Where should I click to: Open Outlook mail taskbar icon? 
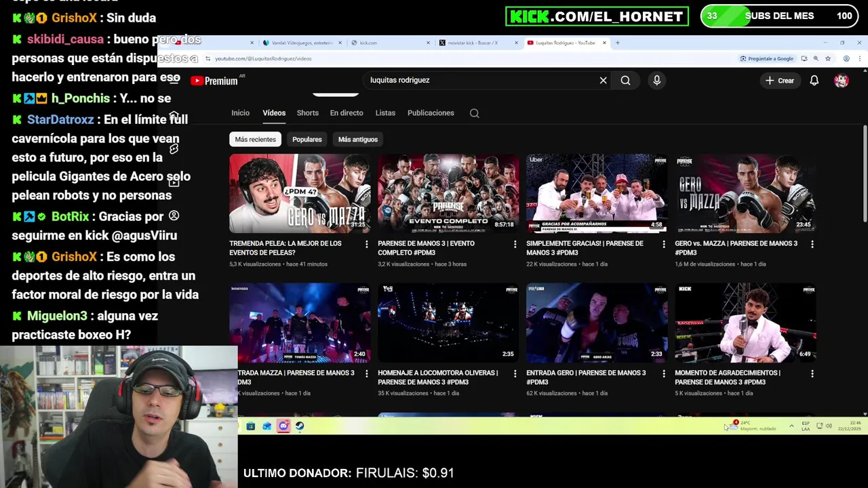(267, 426)
